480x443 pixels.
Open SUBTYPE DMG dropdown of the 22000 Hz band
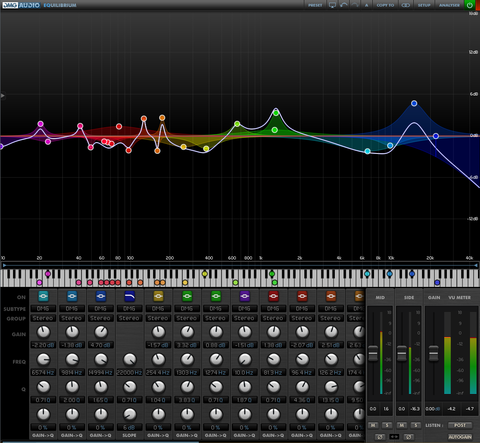(129, 309)
